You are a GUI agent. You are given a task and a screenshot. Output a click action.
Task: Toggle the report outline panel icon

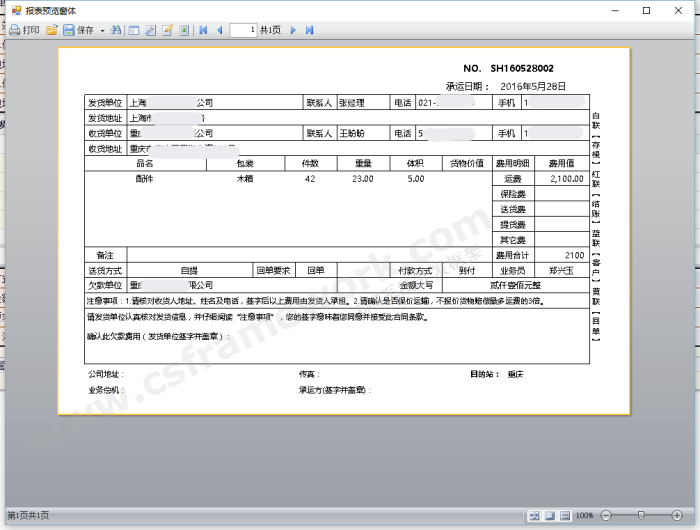(x=134, y=30)
